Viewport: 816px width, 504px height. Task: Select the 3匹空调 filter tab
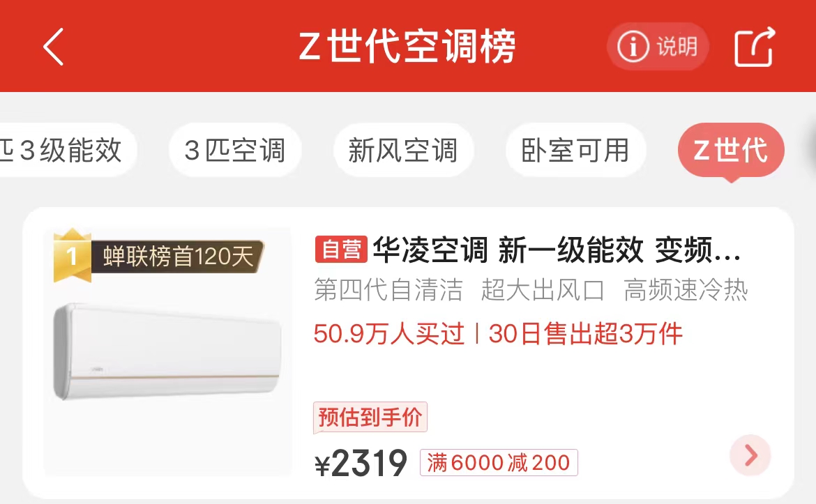235,151
